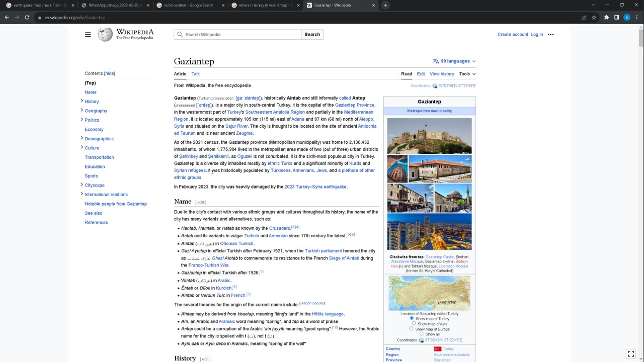Expand the Demographics section in contents
This screenshot has width=644, height=362.
pyautogui.click(x=82, y=138)
